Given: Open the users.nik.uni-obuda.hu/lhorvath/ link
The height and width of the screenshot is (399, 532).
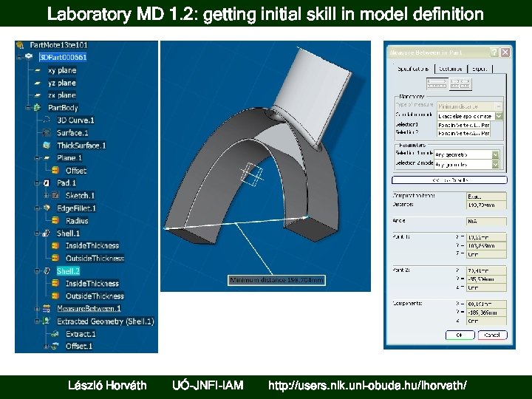Looking at the screenshot, I should click(367, 386).
